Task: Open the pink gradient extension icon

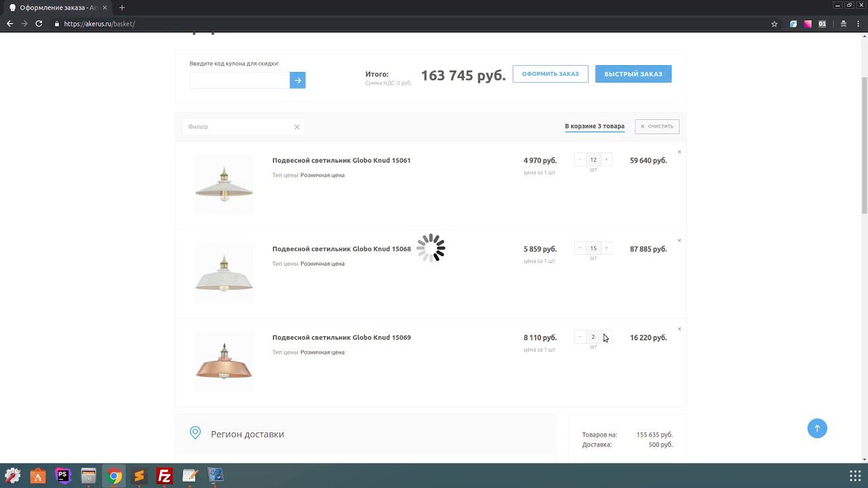Action: [x=808, y=24]
